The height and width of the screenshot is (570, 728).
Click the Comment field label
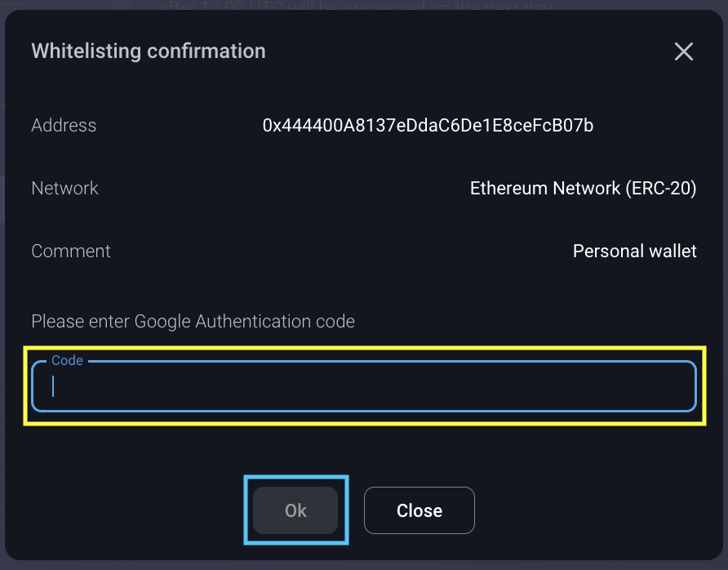tap(71, 252)
